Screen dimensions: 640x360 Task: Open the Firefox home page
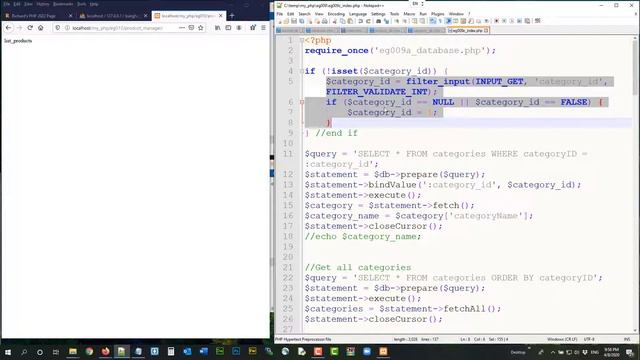coord(40,28)
